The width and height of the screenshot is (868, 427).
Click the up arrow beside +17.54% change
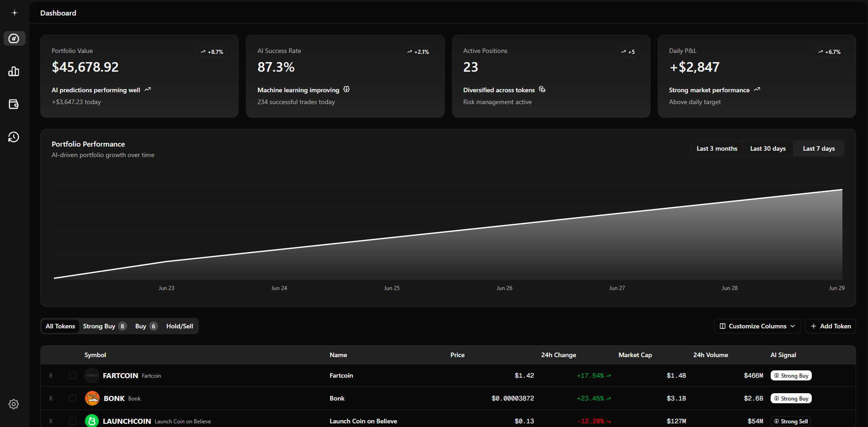pyautogui.click(x=608, y=376)
